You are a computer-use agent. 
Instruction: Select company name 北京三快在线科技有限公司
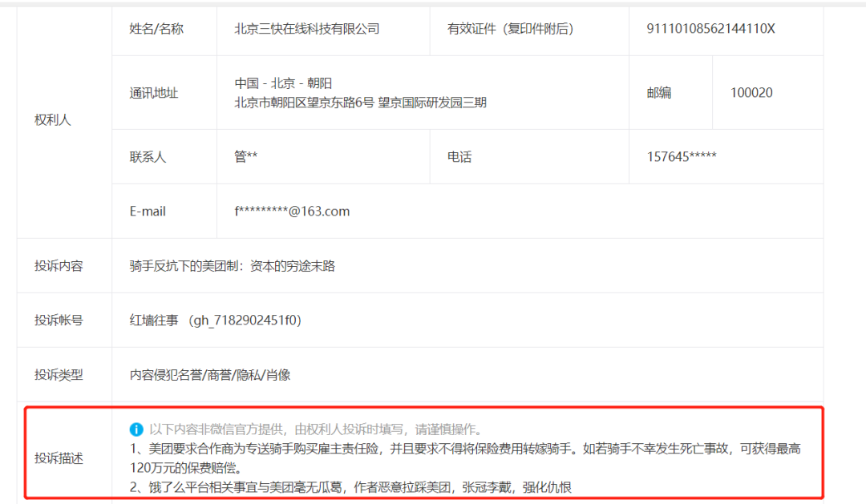[307, 29]
